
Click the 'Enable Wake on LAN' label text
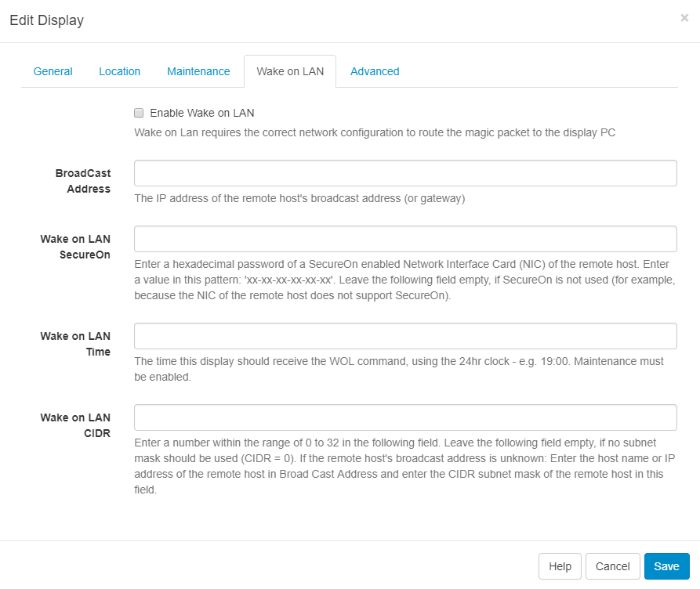click(x=202, y=113)
